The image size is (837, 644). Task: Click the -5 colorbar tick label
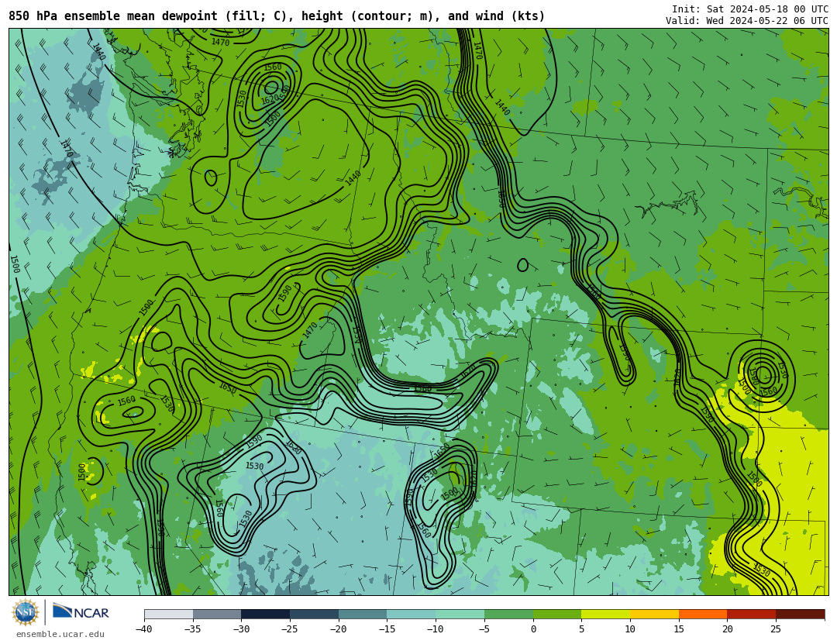484,629
